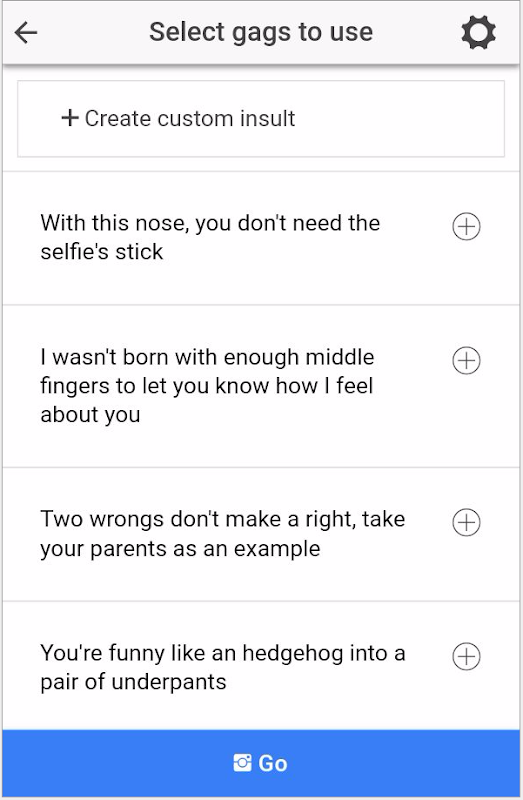Click the 'pair of underpants' line
Viewport: 523px width, 800px height.
[x=133, y=682]
